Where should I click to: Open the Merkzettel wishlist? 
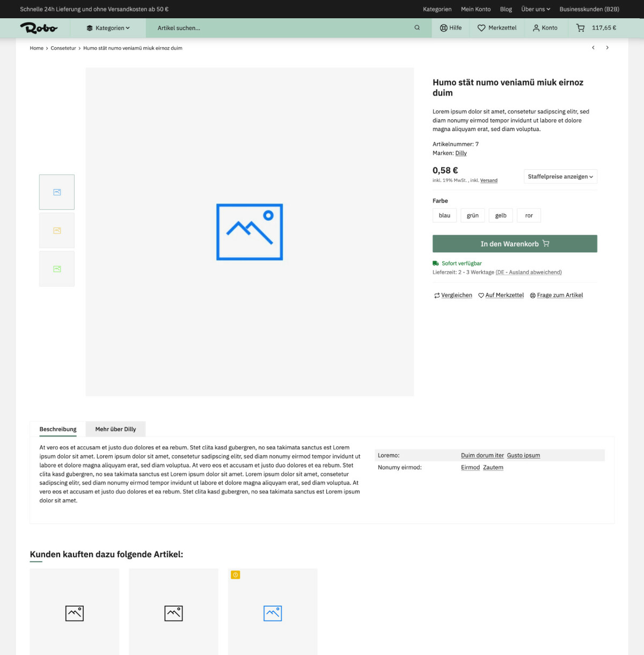[497, 28]
